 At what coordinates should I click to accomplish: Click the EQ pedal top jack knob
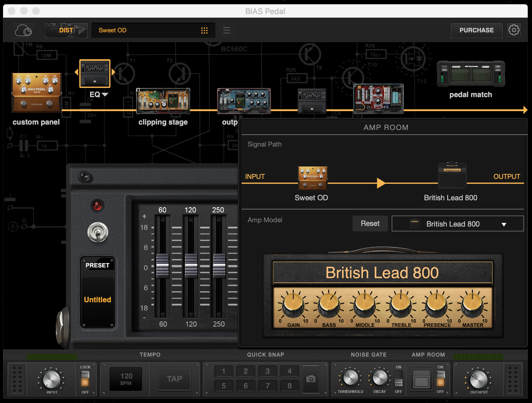84,176
